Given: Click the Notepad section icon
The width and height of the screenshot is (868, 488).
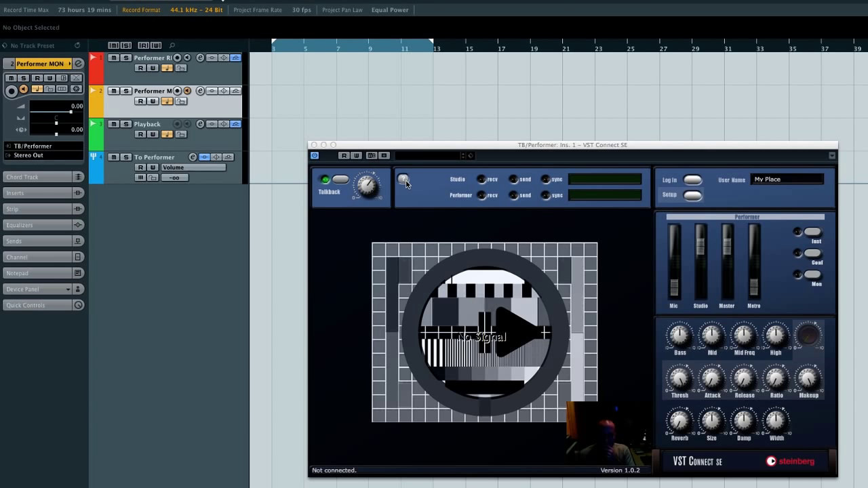Looking at the screenshot, I should pyautogui.click(x=78, y=273).
